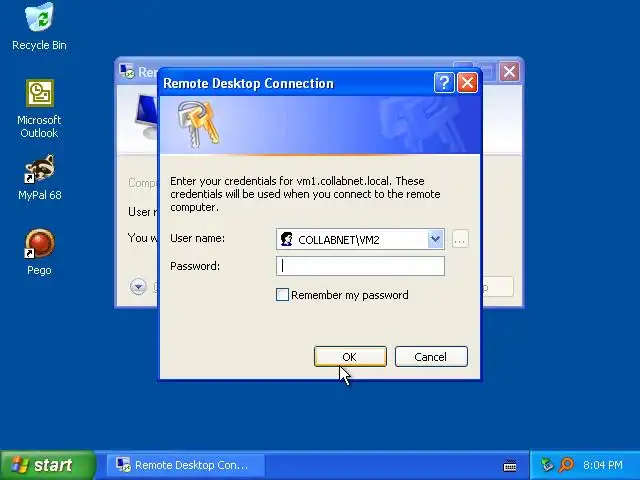Expand options arrow in background Remote Desktop window
The width and height of the screenshot is (640, 480).
coord(138,286)
